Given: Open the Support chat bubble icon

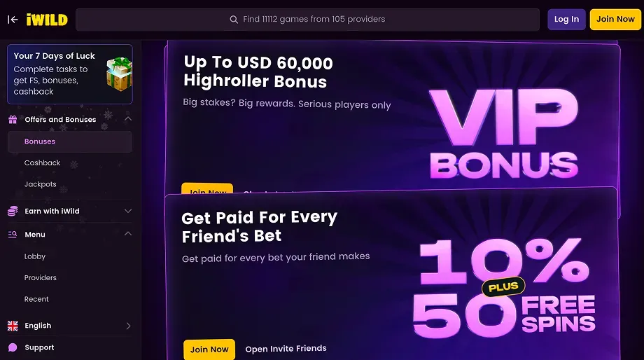Looking at the screenshot, I should (13, 347).
